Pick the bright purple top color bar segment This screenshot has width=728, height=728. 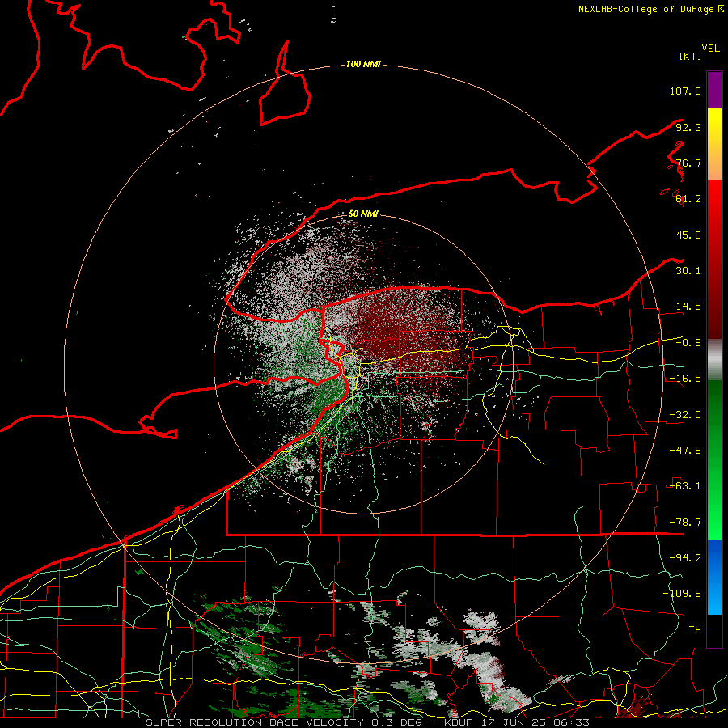[714, 90]
